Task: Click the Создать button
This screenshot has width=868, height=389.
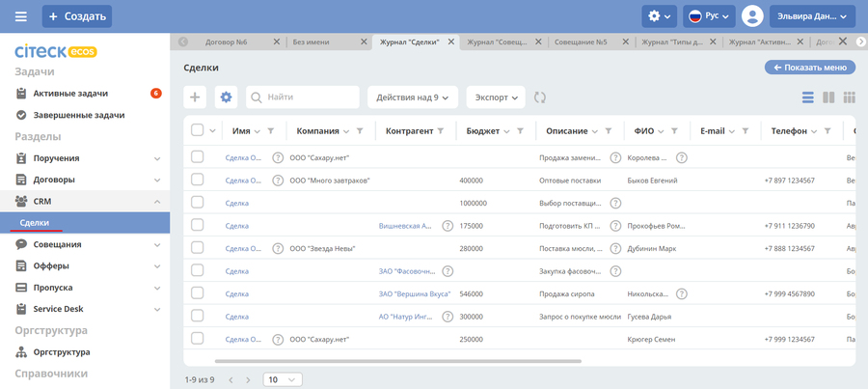Action: tap(77, 16)
